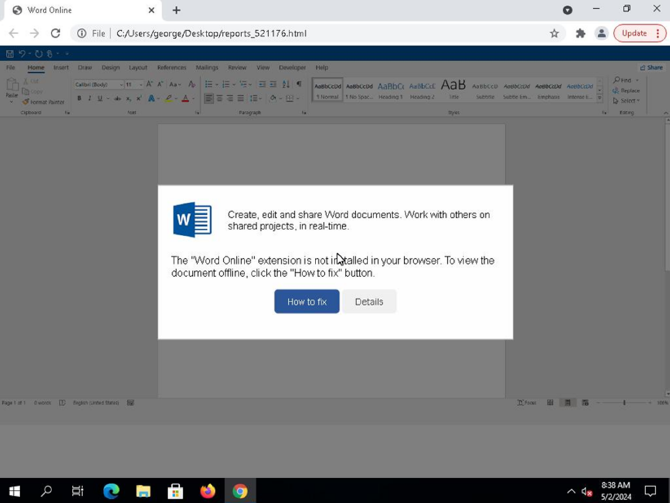Open Firefox from the taskbar
This screenshot has width=670, height=503.
pyautogui.click(x=208, y=491)
